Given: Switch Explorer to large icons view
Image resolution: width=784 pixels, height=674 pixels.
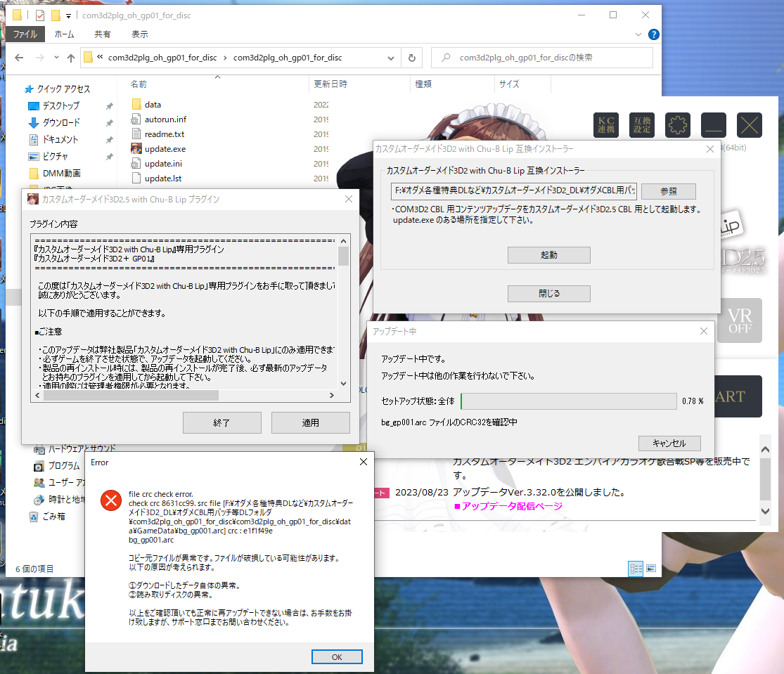Looking at the screenshot, I should pyautogui.click(x=651, y=569).
